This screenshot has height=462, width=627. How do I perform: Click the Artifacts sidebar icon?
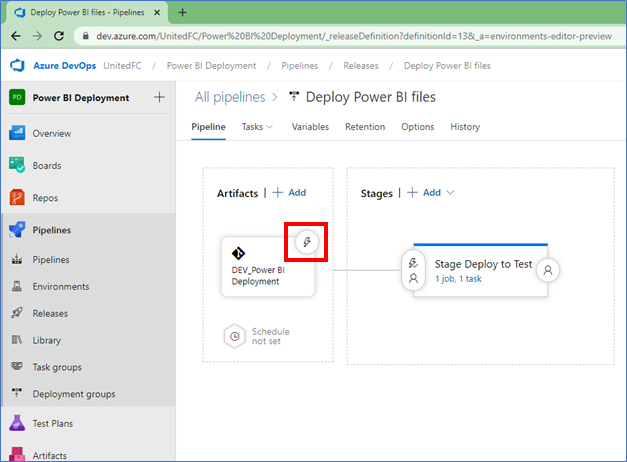tap(17, 454)
